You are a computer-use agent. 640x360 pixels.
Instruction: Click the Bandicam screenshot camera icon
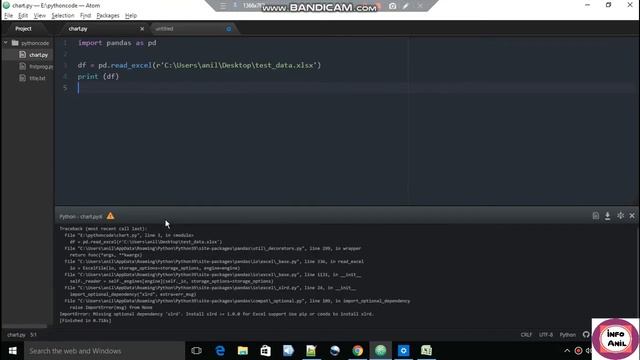[392, 6]
